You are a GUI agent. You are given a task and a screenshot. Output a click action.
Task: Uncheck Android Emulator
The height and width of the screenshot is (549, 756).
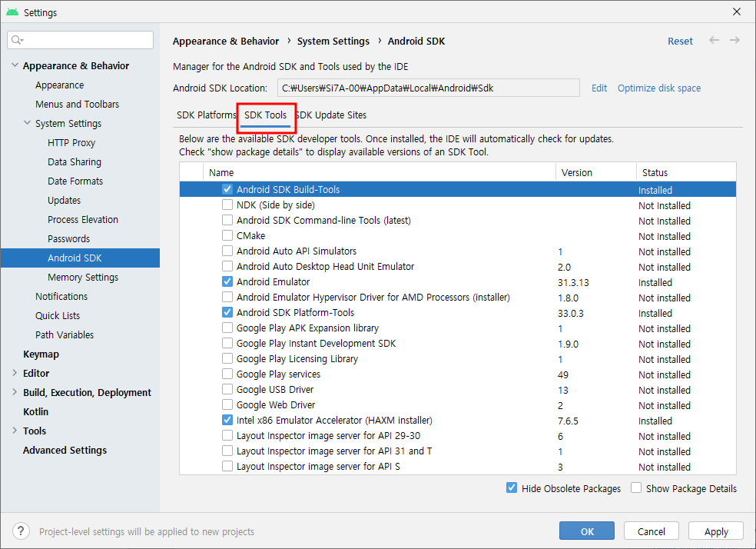[227, 281]
